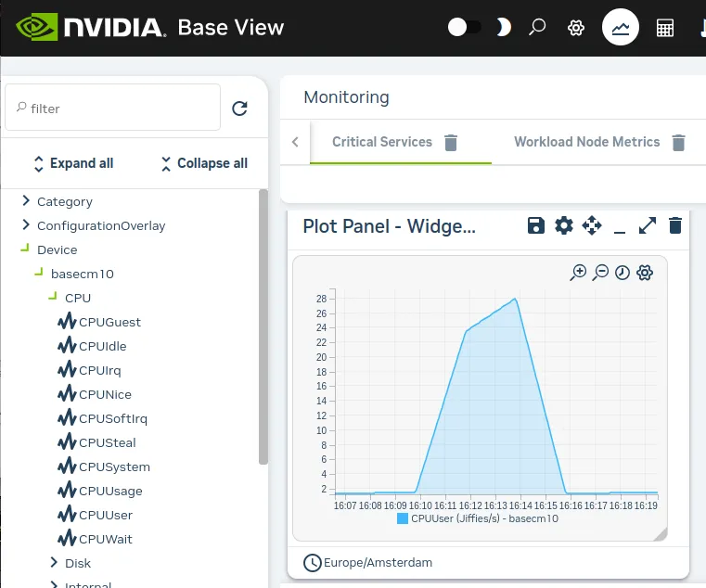The width and height of the screenshot is (706, 588).
Task: Select the CPUSoftIrq metric icon
Action: point(67,418)
